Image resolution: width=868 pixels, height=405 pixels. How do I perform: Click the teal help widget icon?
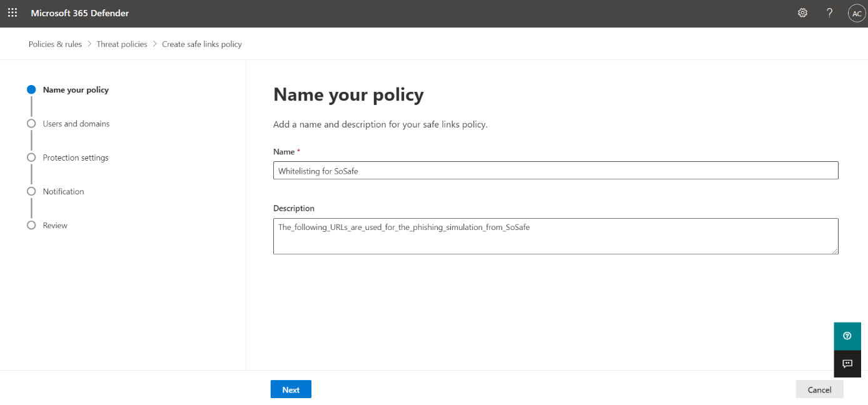[x=847, y=336]
